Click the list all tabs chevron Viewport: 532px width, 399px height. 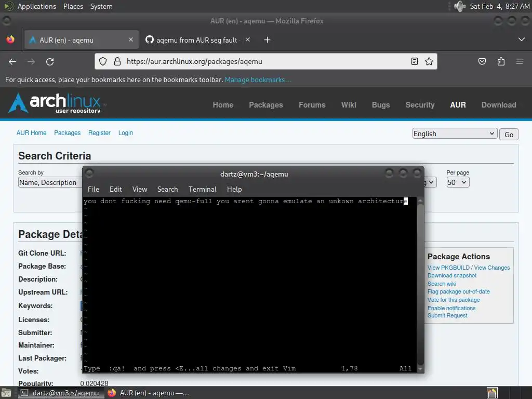click(522, 39)
